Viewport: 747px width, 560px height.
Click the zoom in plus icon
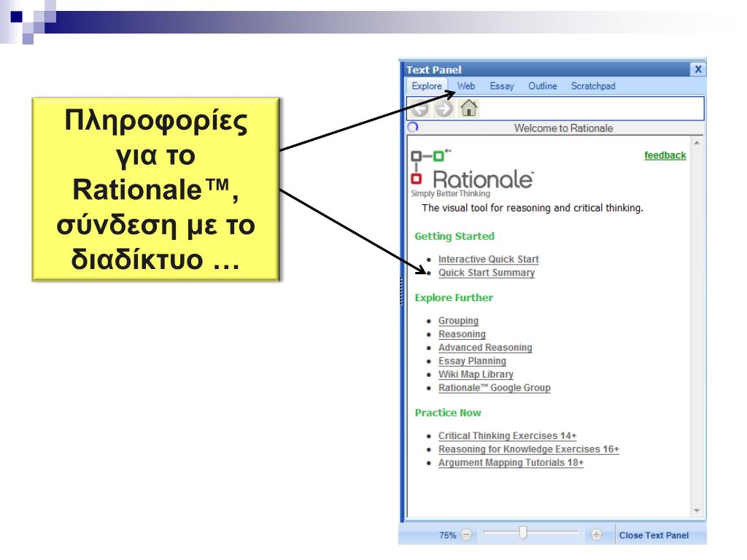(x=596, y=534)
